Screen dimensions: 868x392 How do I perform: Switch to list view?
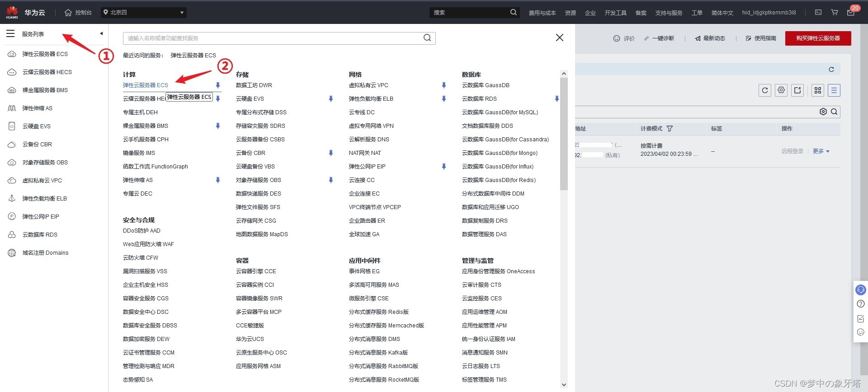[x=834, y=90]
